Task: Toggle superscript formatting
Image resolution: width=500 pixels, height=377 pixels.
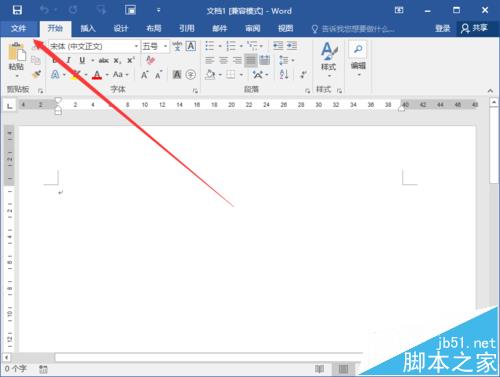Action: pos(131,60)
